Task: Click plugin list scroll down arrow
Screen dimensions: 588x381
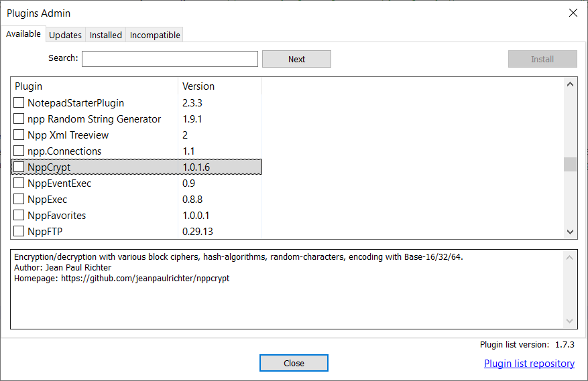Action: pos(571,232)
